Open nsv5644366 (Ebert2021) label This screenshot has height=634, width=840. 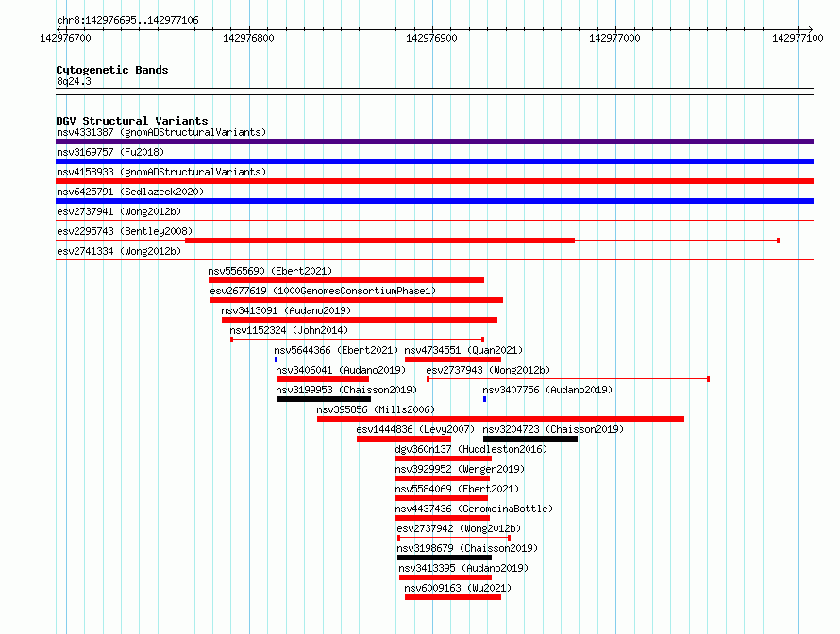[336, 350]
